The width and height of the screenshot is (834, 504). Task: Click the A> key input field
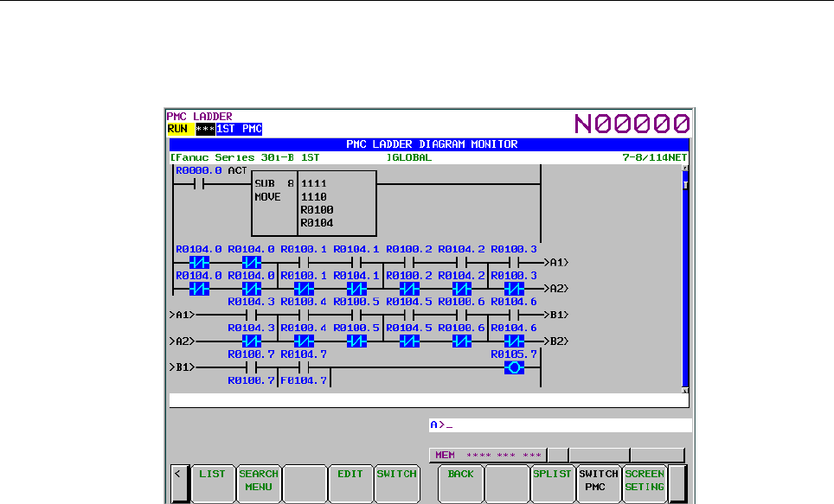click(560, 424)
